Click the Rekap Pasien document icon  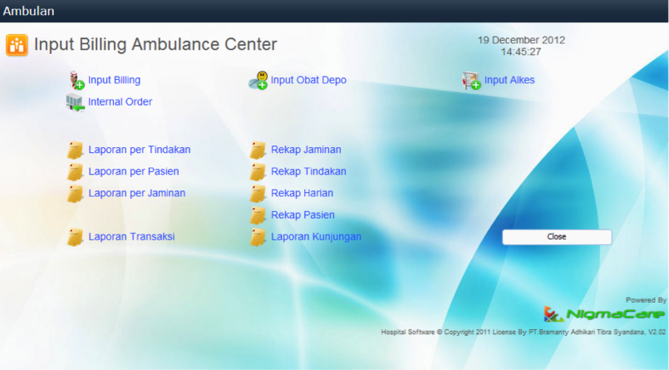pyautogui.click(x=258, y=216)
